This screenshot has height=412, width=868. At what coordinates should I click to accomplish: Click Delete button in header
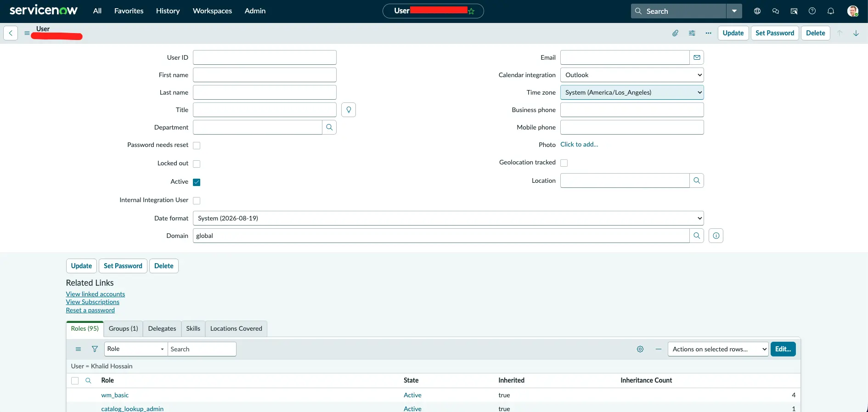pyautogui.click(x=816, y=33)
